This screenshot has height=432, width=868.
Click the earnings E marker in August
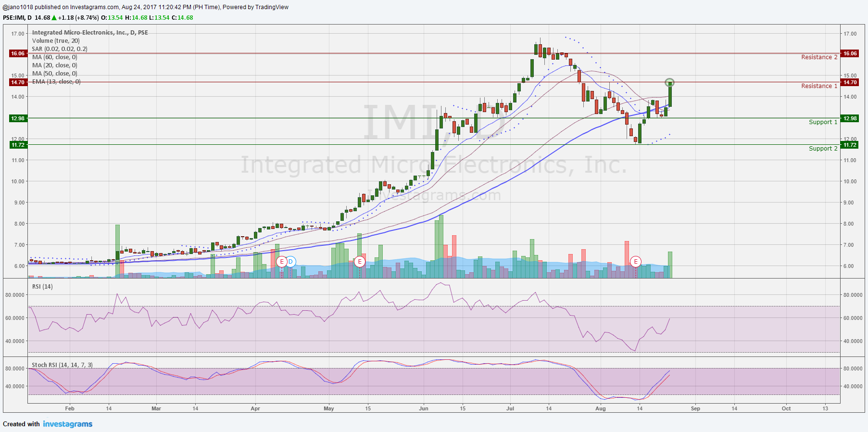click(x=636, y=262)
